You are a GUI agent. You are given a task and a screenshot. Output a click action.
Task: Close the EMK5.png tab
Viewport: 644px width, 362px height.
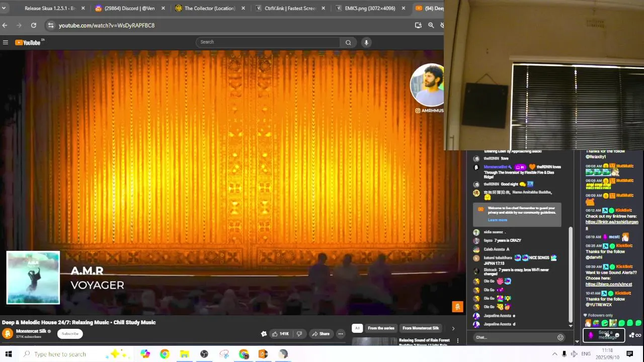pos(403,8)
